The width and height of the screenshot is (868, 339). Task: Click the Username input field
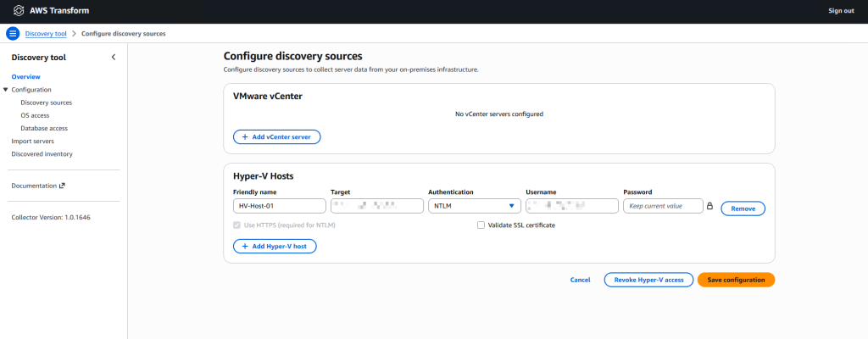pyautogui.click(x=572, y=206)
